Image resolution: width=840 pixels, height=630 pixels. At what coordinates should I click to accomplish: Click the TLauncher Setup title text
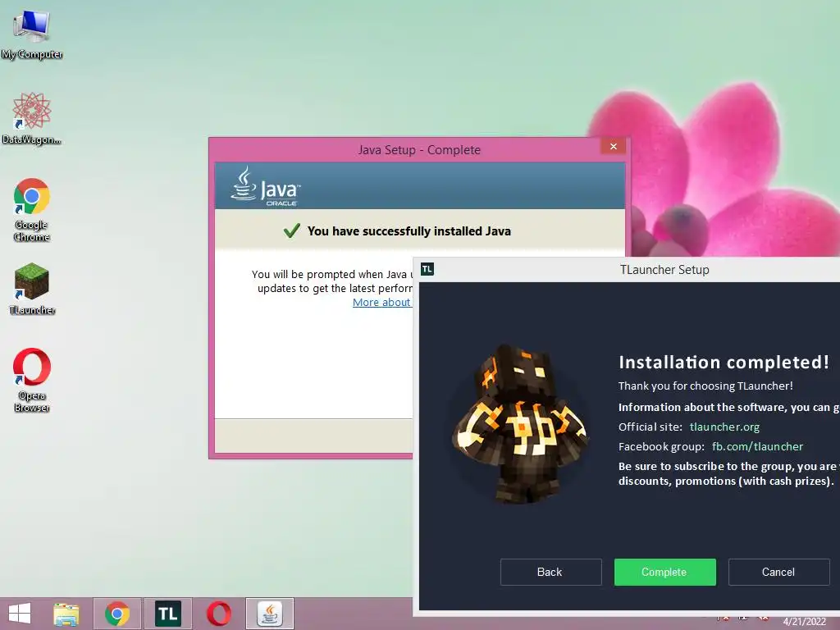click(664, 269)
